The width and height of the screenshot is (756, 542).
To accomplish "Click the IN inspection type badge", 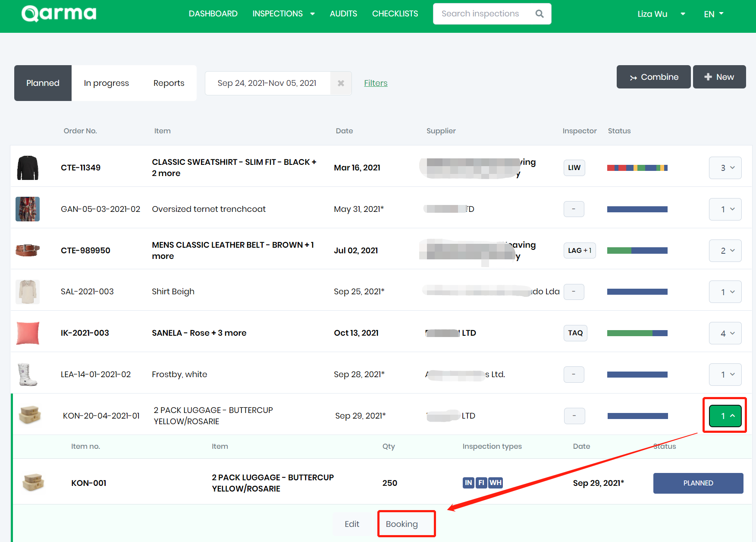I will point(468,483).
